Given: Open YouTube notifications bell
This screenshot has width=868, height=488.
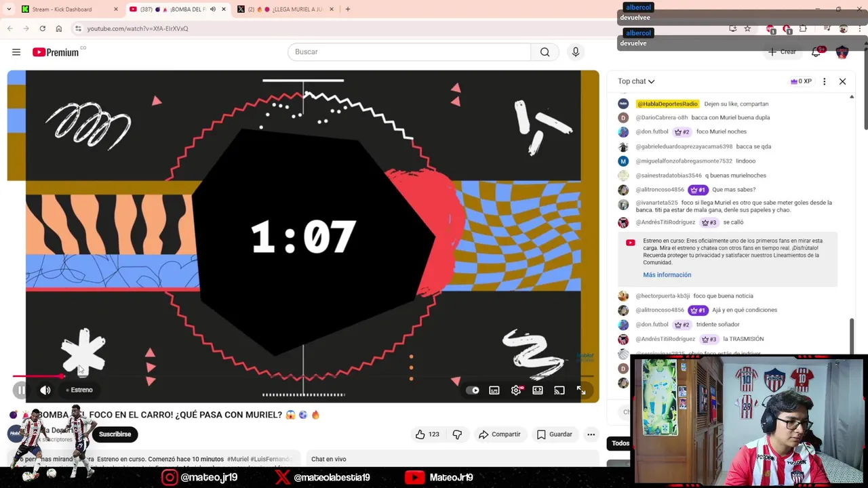Looking at the screenshot, I should point(816,52).
